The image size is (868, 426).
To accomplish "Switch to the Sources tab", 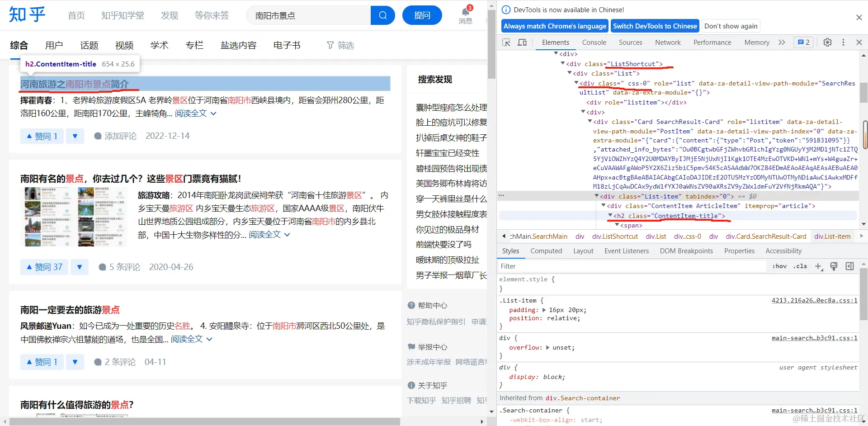I will tap(630, 43).
